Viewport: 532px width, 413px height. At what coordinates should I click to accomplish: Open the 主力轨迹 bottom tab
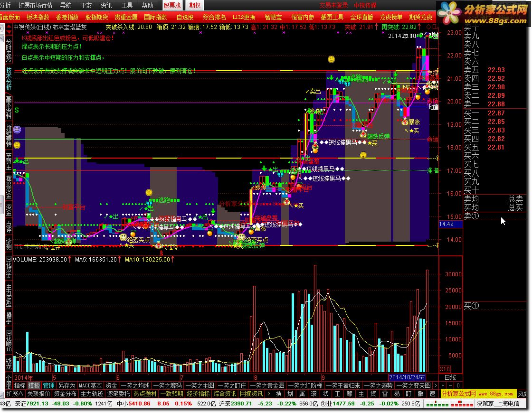pyautogui.click(x=92, y=394)
